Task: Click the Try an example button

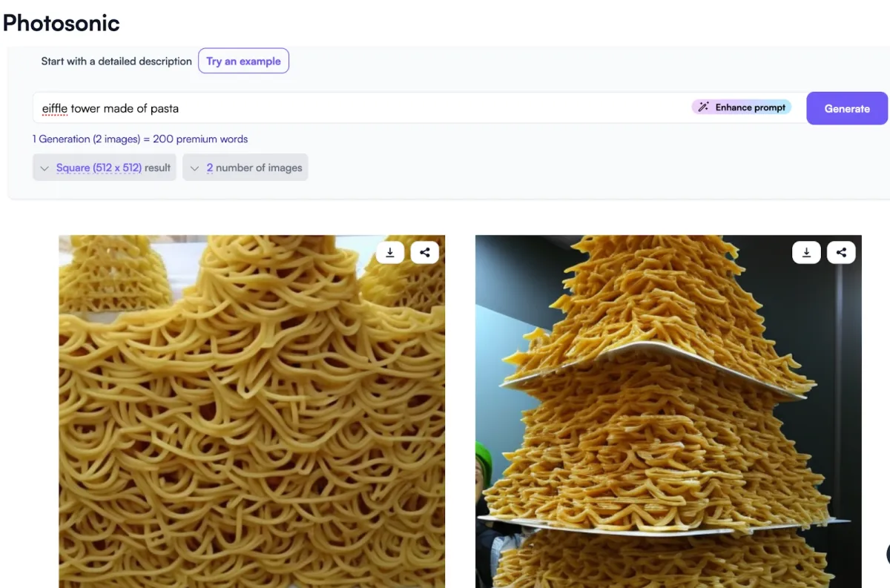Action: (243, 61)
